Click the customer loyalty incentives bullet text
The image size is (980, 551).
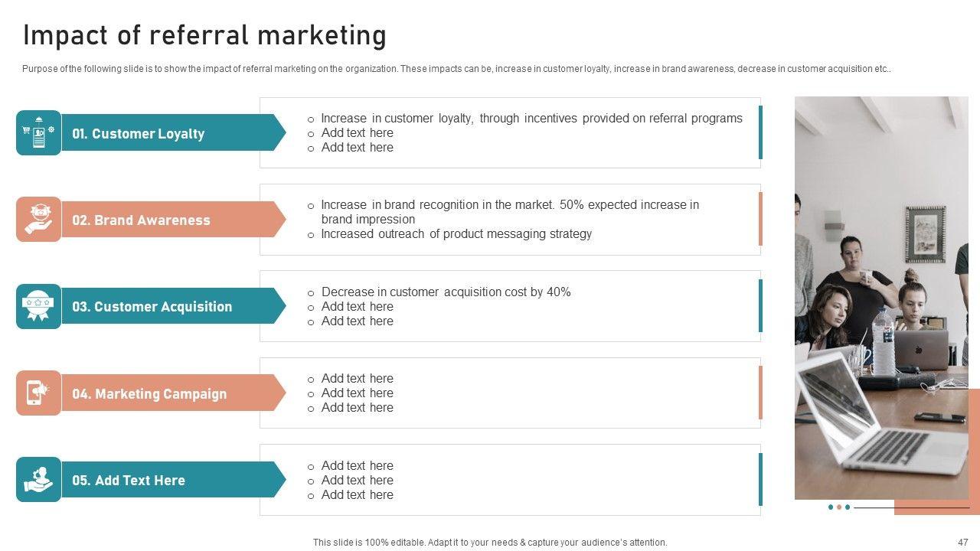point(531,119)
